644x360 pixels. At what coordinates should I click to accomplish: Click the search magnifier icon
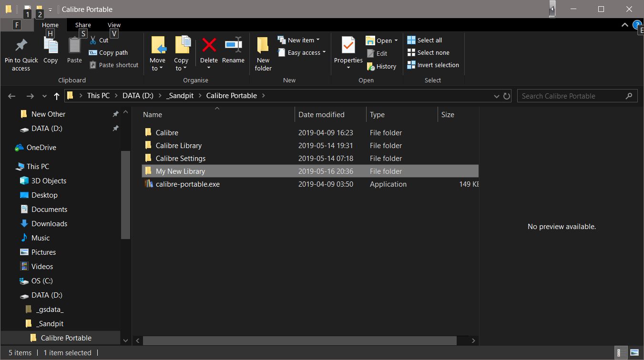(629, 96)
